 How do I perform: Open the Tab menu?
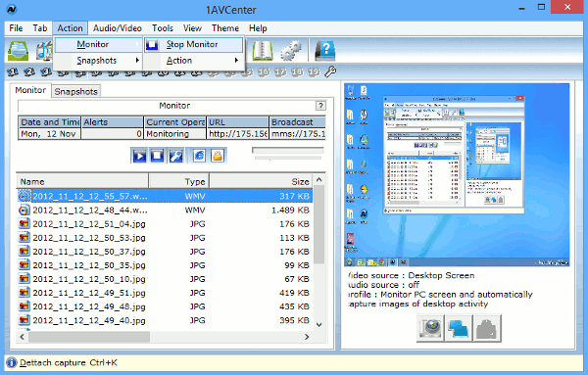pos(40,28)
